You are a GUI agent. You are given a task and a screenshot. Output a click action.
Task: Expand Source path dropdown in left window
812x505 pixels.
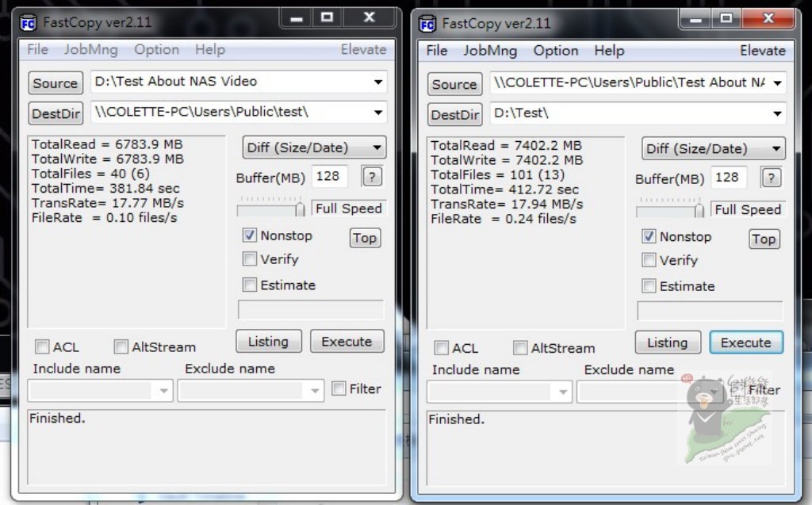coord(378,82)
